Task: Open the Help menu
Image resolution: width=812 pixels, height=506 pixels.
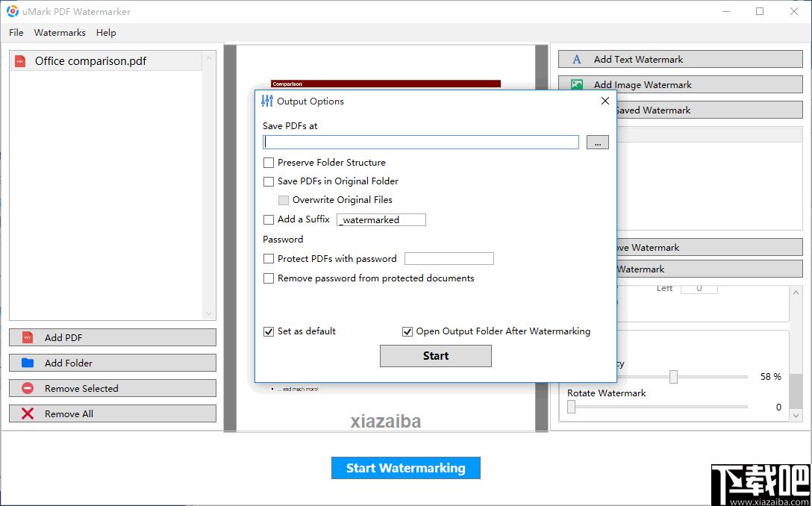Action: pos(106,33)
